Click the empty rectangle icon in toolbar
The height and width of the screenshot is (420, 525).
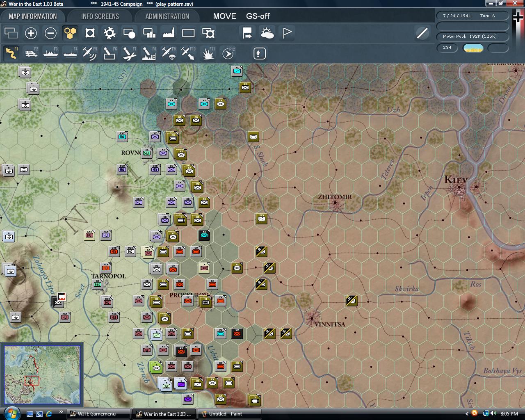pyautogui.click(x=188, y=33)
